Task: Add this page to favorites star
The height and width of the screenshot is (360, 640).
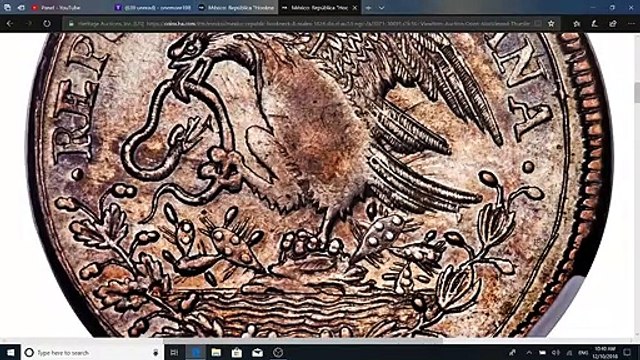Action: pyautogui.click(x=551, y=24)
